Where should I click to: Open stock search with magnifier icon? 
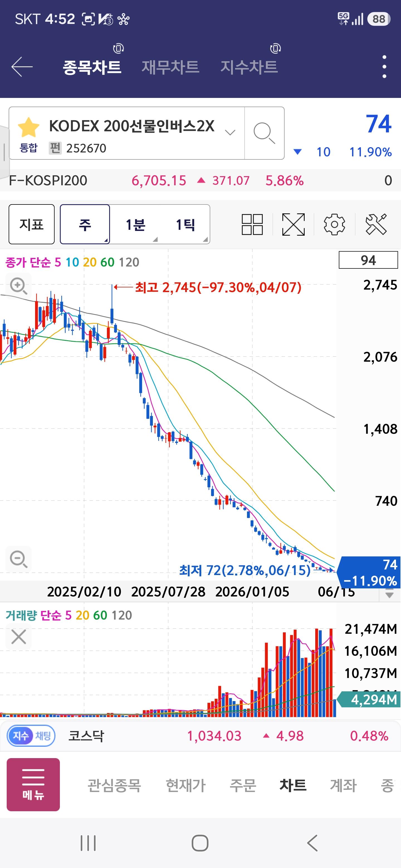pos(264,133)
